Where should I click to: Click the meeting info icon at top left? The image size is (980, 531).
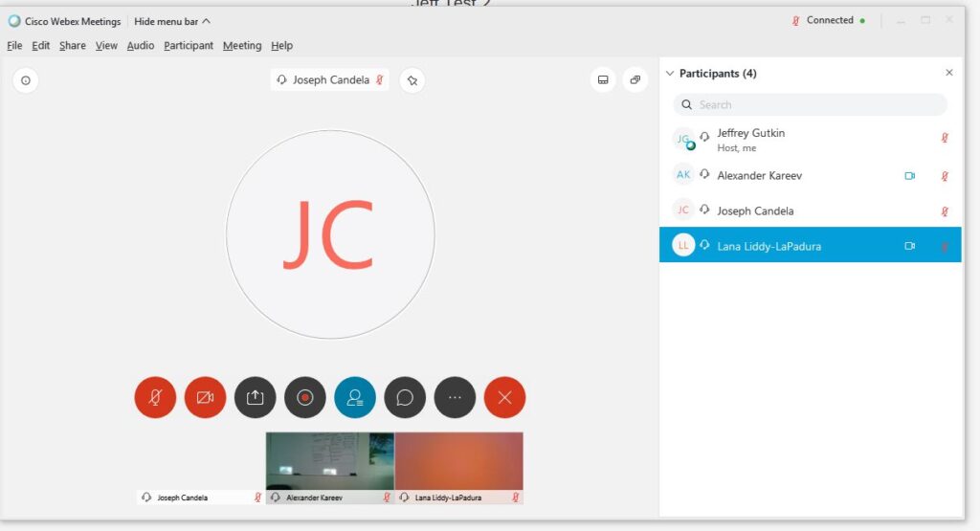pyautogui.click(x=26, y=80)
